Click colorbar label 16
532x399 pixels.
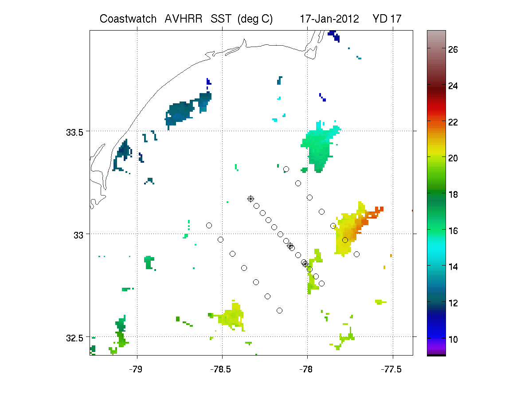point(454,231)
